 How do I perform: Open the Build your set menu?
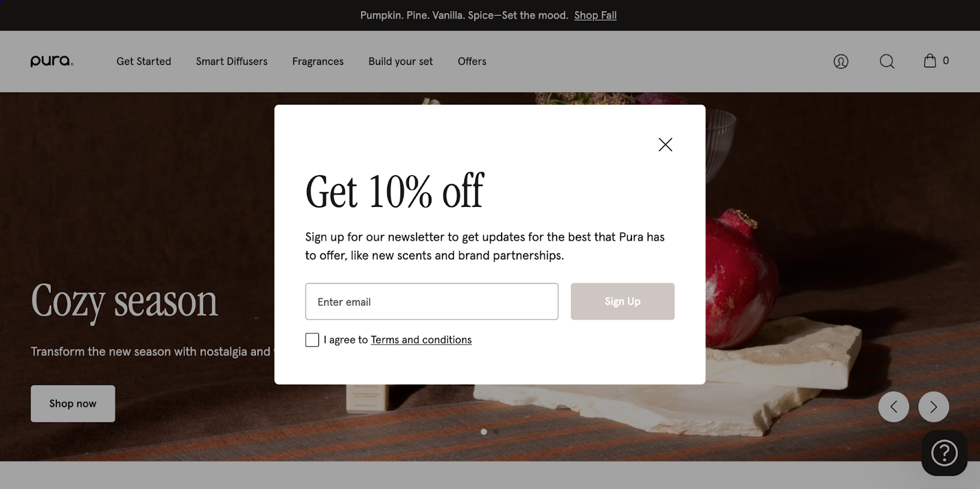[x=400, y=61]
